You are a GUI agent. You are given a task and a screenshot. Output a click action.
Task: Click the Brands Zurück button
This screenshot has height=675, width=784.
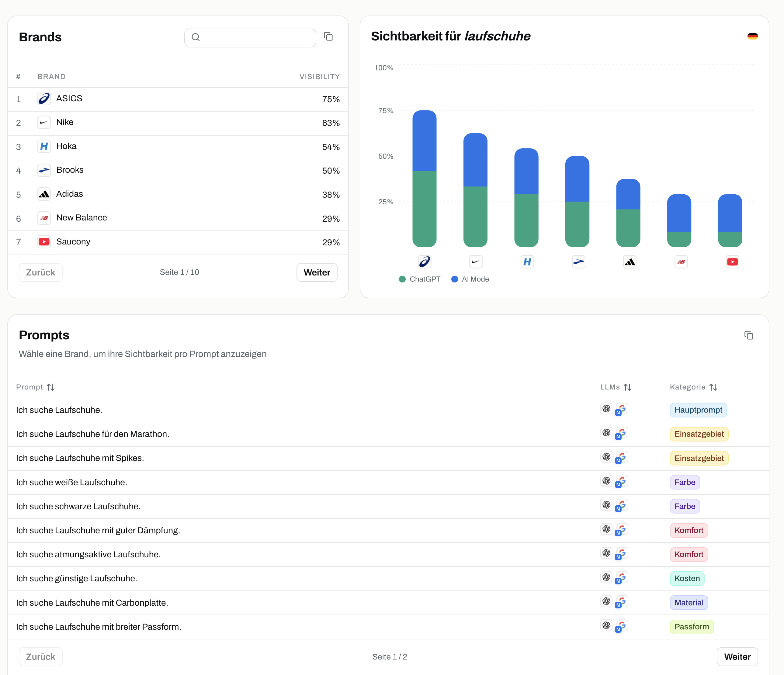click(x=40, y=272)
